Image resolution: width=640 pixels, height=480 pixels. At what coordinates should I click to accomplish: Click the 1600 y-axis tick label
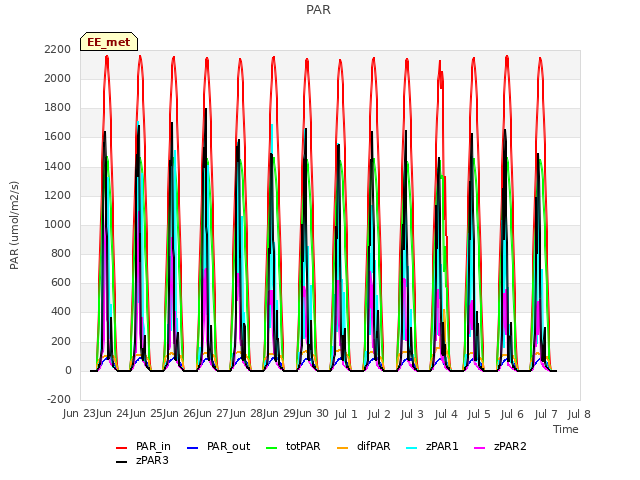click(x=58, y=137)
